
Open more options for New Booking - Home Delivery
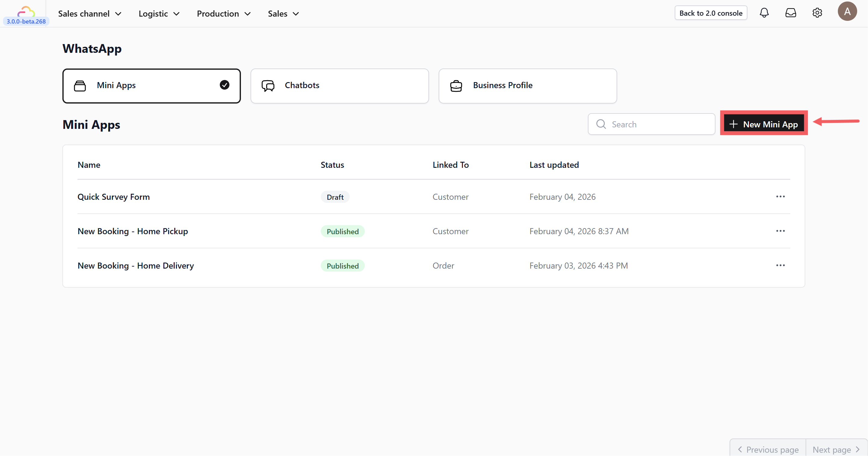pyautogui.click(x=780, y=266)
